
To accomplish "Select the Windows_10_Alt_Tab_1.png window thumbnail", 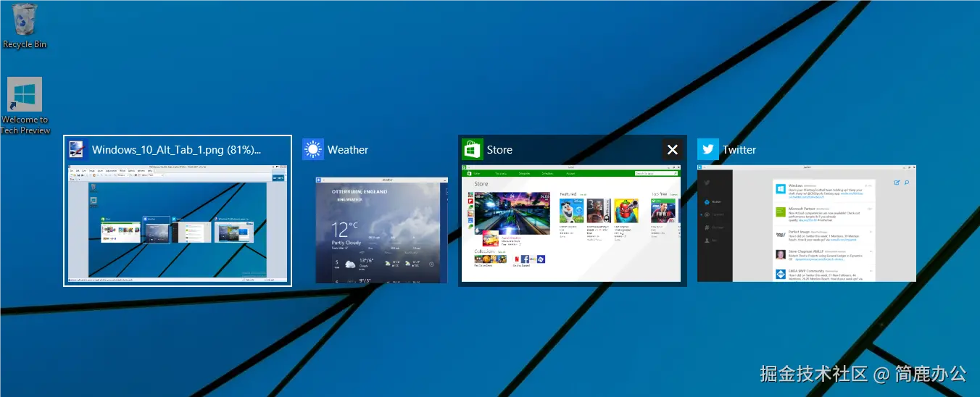I will pos(178,223).
